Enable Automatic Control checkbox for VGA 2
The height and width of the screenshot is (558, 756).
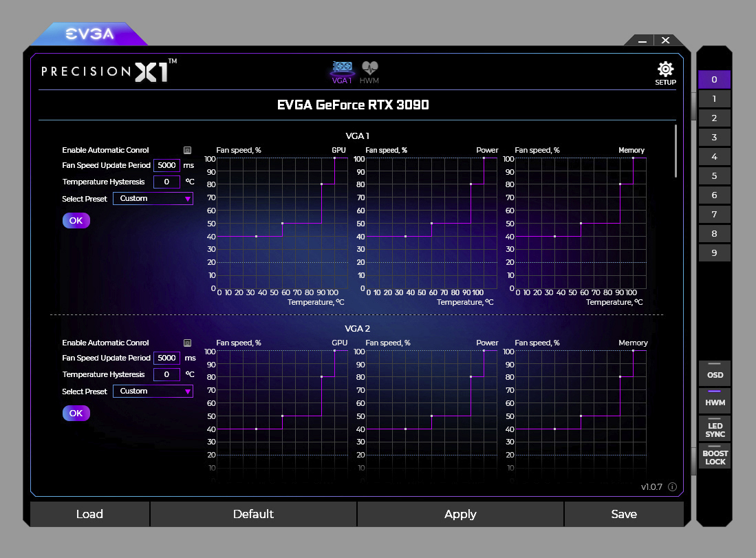point(188,343)
